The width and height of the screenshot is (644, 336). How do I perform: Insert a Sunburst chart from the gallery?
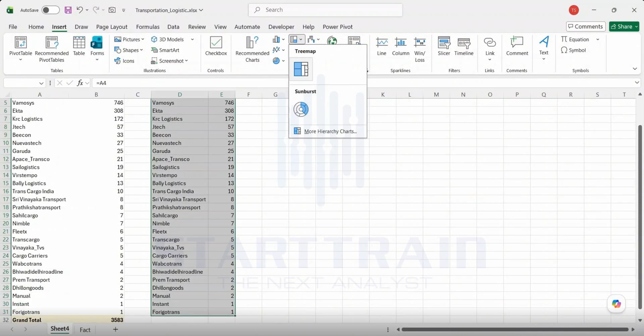[x=301, y=109]
